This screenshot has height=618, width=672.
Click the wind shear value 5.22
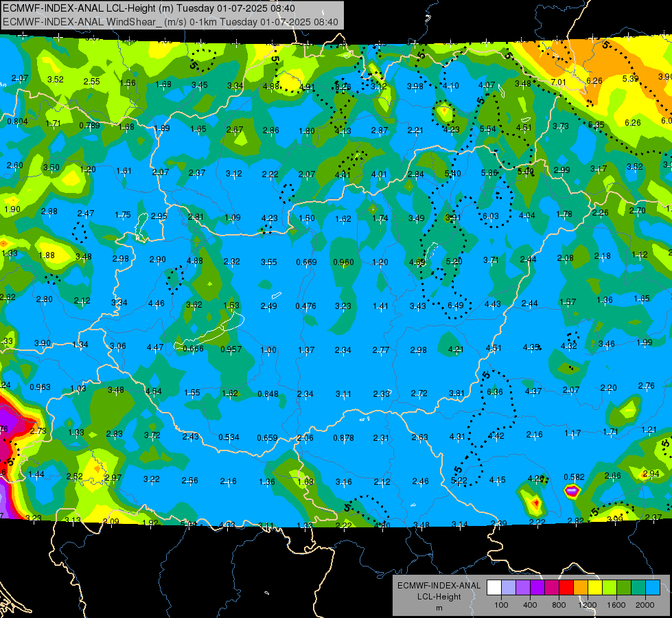point(459,481)
